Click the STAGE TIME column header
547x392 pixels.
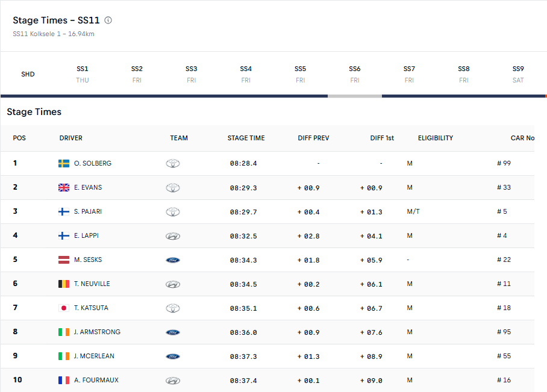246,138
